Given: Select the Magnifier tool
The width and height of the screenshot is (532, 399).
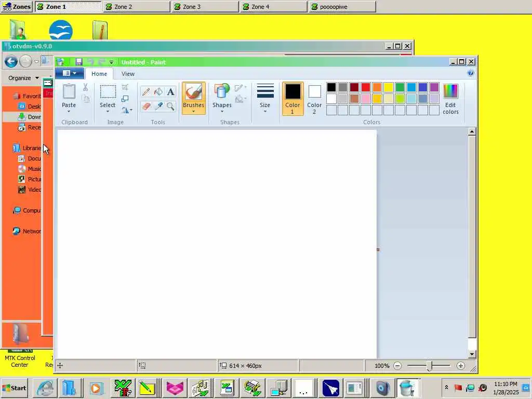Looking at the screenshot, I should [x=170, y=106].
